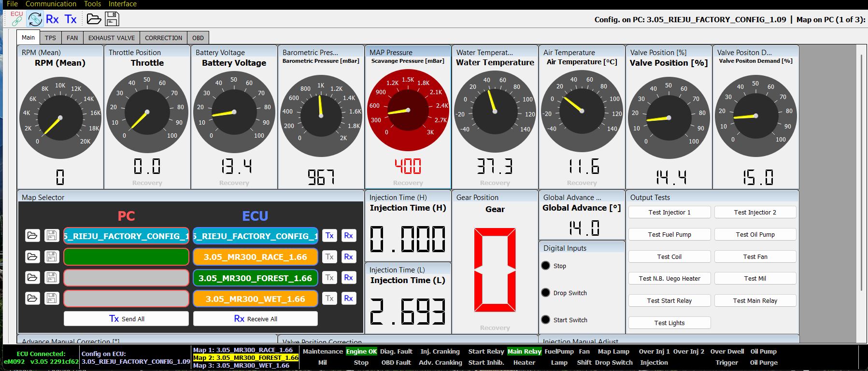Image resolution: width=868 pixels, height=371 pixels.
Task: Save icon beside MR300_FOREST map row
Action: click(x=52, y=277)
